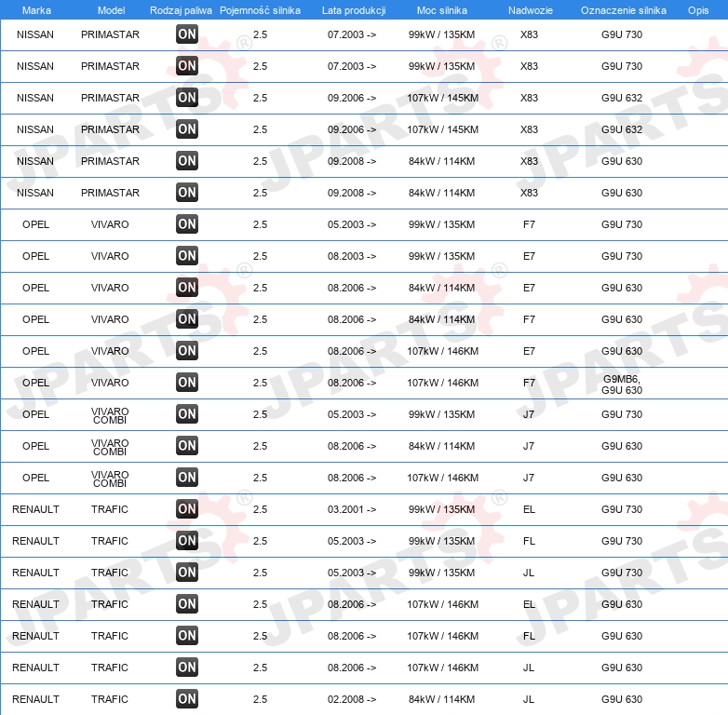Click the Model column header
The image size is (728, 715).
111,10
